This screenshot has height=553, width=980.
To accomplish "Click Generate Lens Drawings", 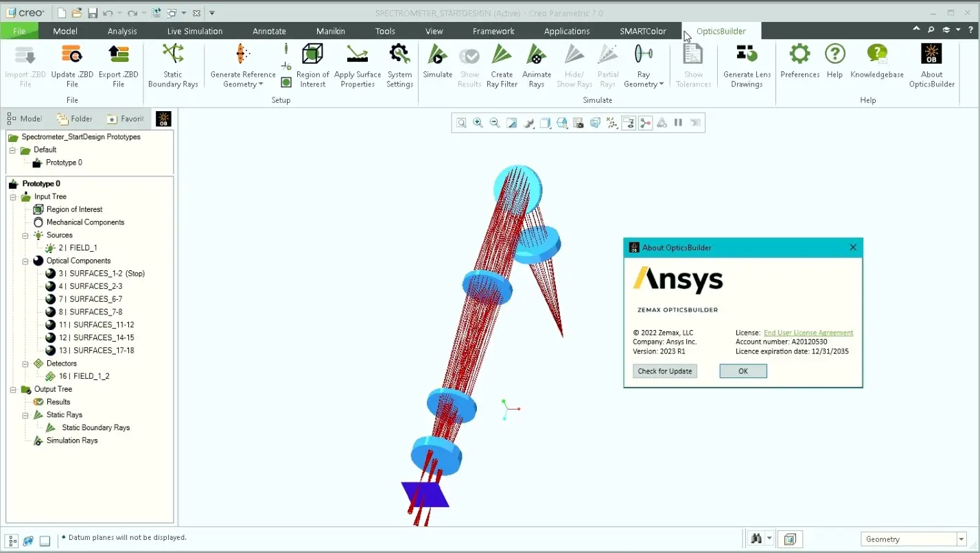I will click(747, 66).
